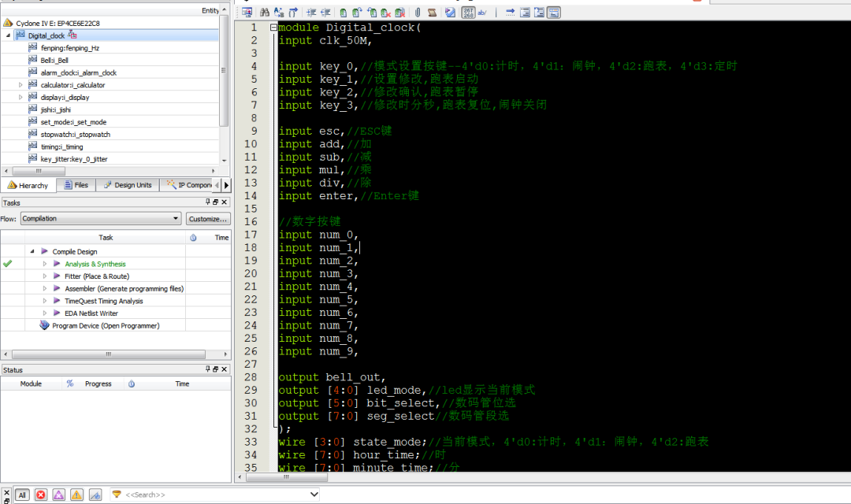Click the yellow warning filter icon
The image size is (851, 504).
point(77,495)
